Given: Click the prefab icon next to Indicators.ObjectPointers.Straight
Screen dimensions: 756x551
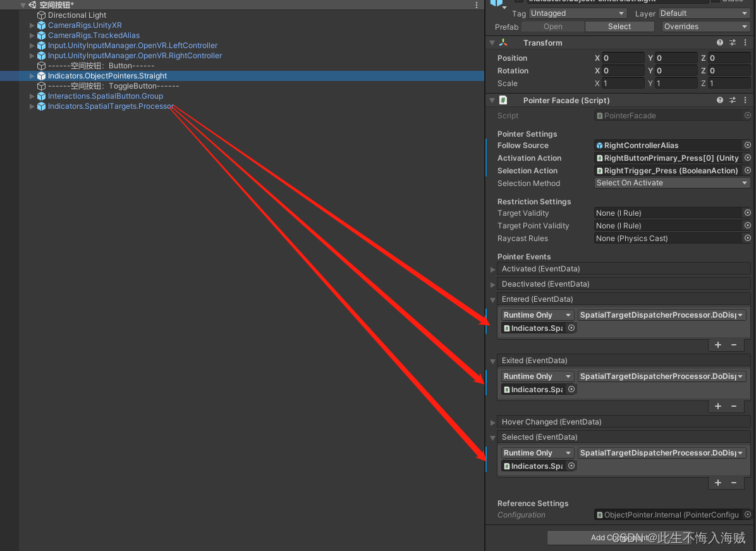Looking at the screenshot, I should 42,75.
